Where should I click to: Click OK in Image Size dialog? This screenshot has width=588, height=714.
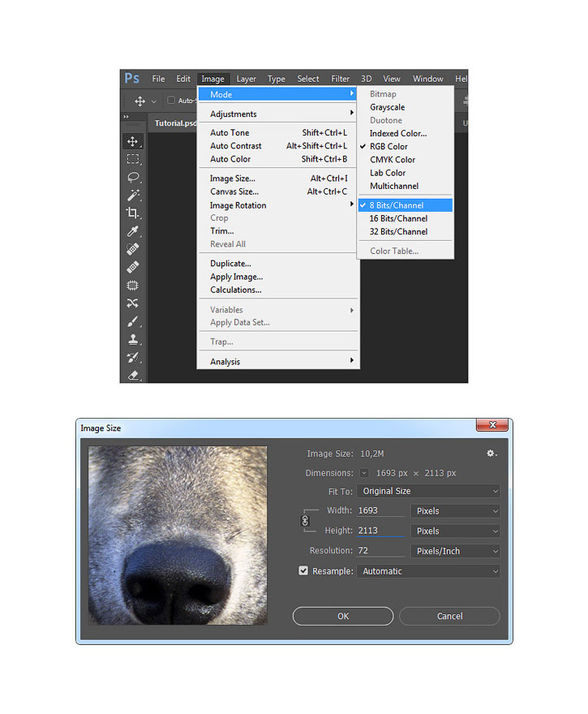click(343, 616)
